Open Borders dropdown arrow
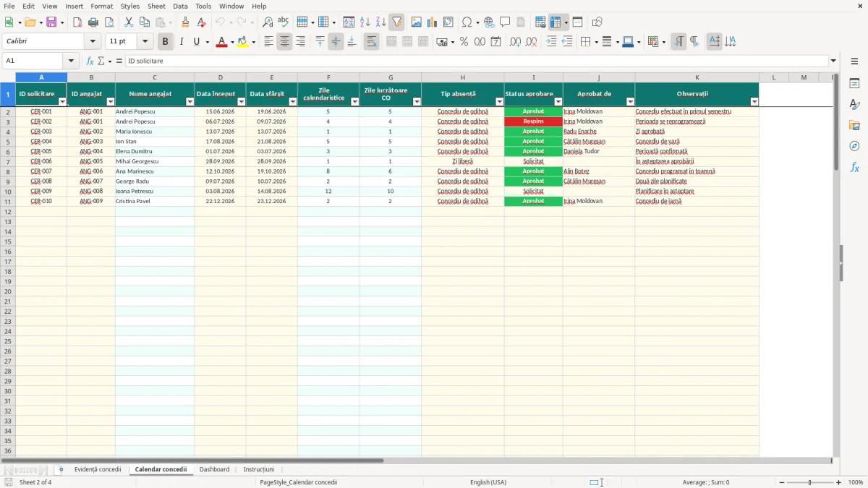This screenshot has width=868, height=488. coord(595,42)
